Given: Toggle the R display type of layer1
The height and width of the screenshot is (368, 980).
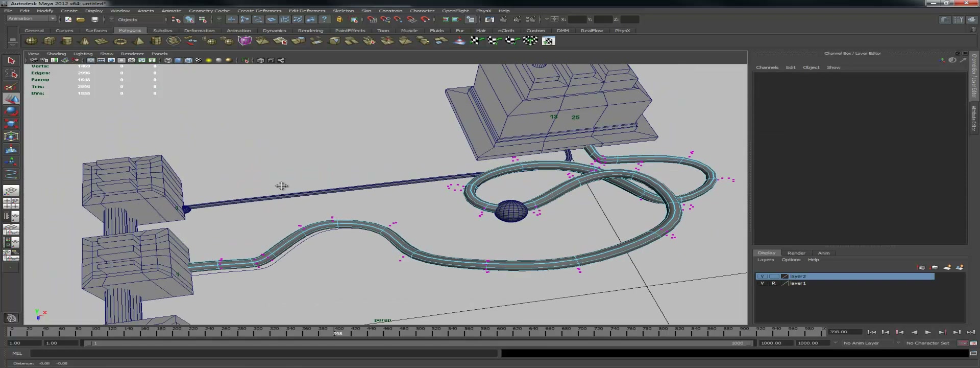Looking at the screenshot, I should [x=773, y=283].
